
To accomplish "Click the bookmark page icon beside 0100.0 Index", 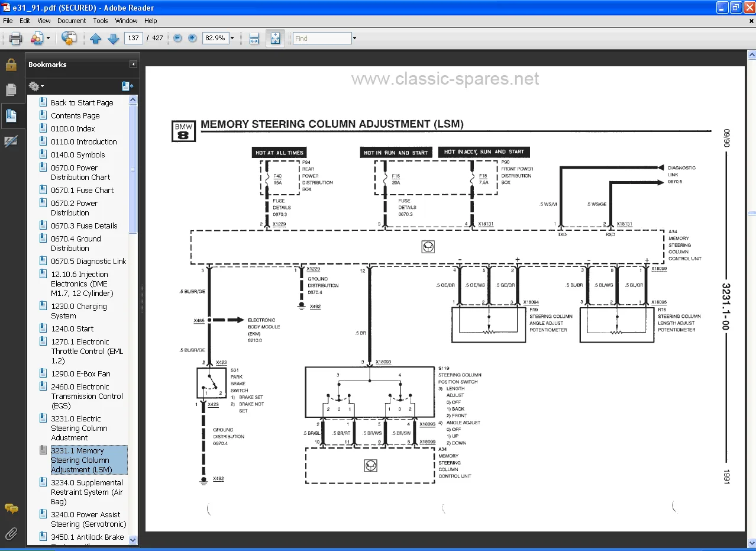I will [43, 128].
